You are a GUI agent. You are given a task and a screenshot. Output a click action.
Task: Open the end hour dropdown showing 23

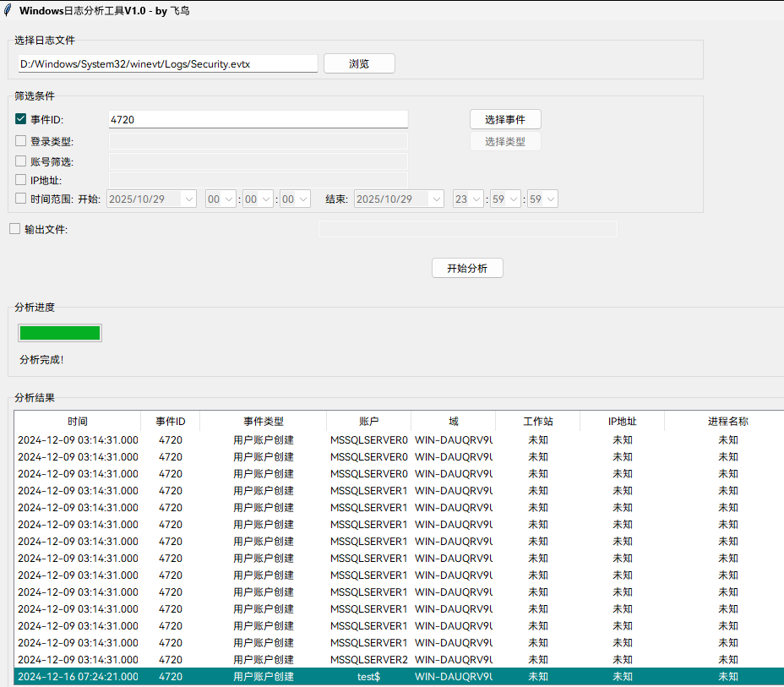(x=476, y=199)
